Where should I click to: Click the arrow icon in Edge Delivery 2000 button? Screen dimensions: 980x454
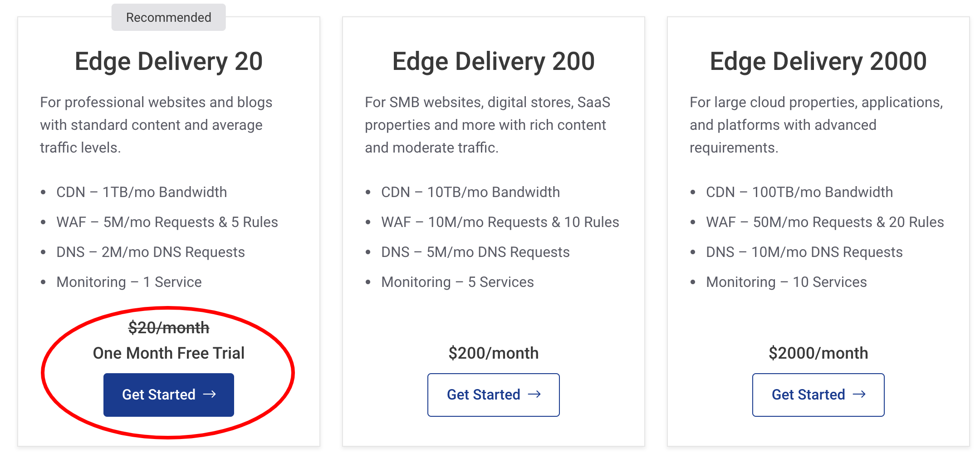coord(859,395)
